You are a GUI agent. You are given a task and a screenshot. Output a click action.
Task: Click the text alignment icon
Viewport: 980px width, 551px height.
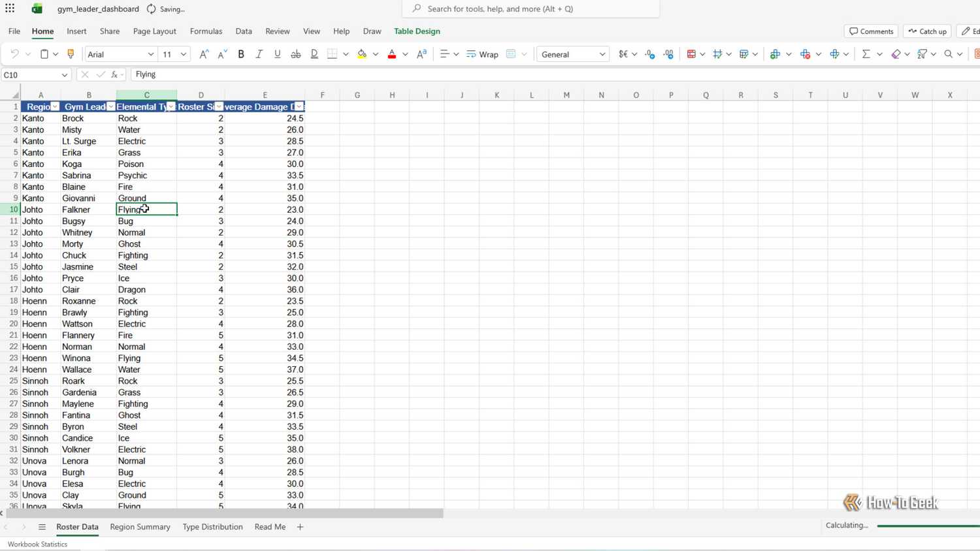pos(444,54)
